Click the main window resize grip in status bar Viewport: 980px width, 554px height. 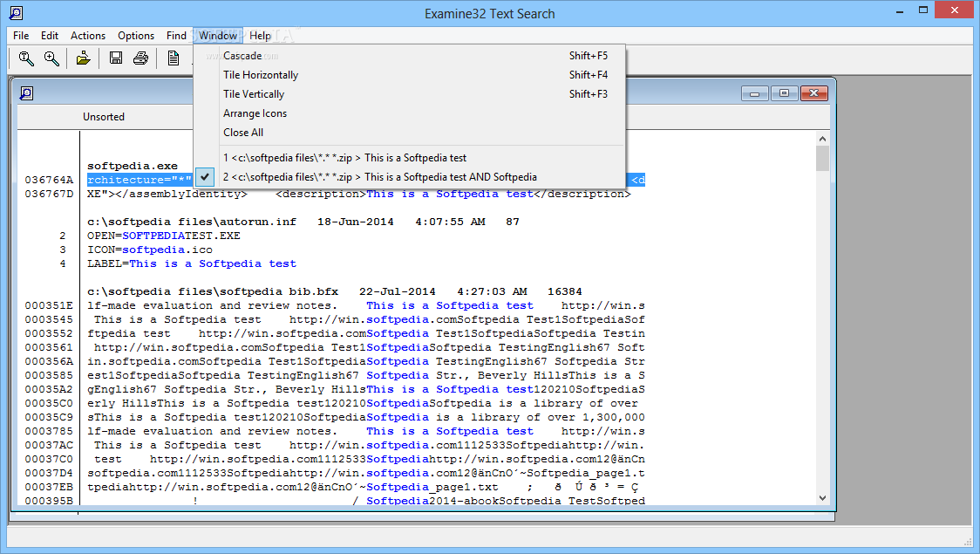[968, 542]
